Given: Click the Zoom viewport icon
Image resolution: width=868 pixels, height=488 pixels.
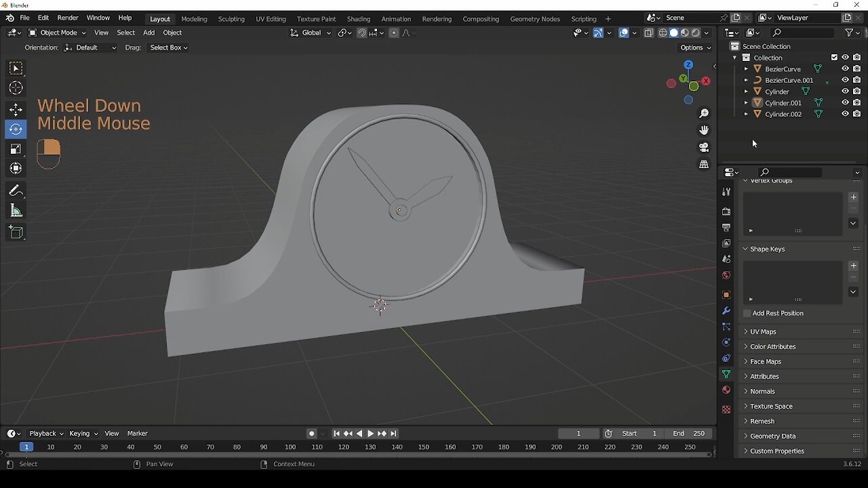Looking at the screenshot, I should [x=704, y=113].
